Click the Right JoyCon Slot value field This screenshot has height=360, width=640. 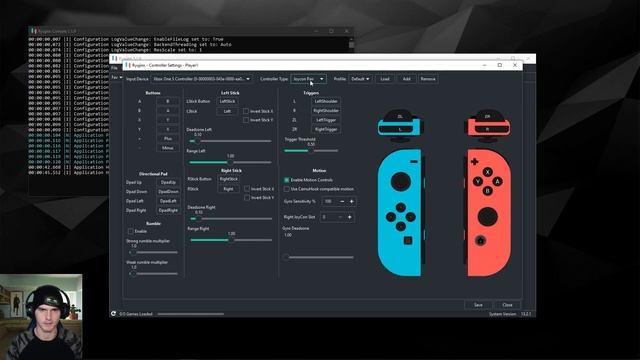tap(328, 217)
